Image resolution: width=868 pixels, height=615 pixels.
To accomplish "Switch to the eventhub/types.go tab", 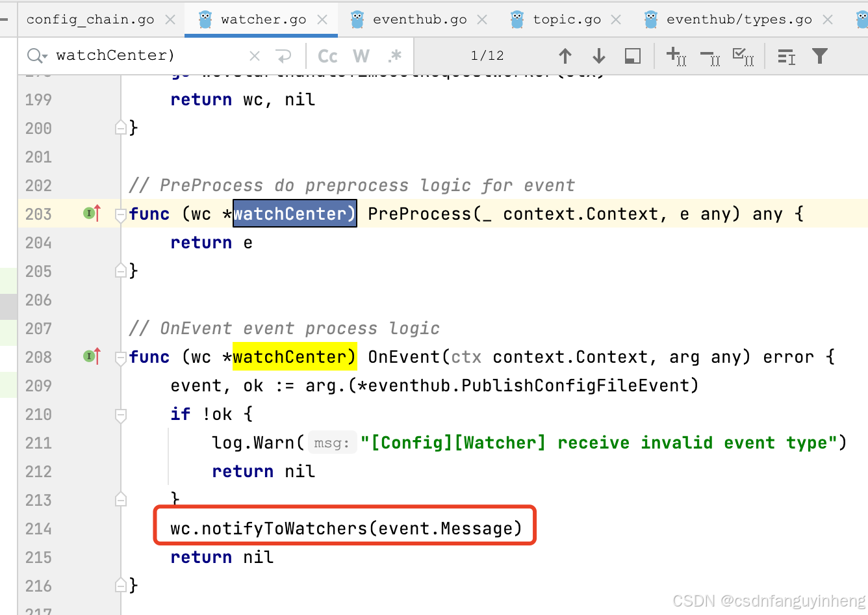I will pos(739,20).
